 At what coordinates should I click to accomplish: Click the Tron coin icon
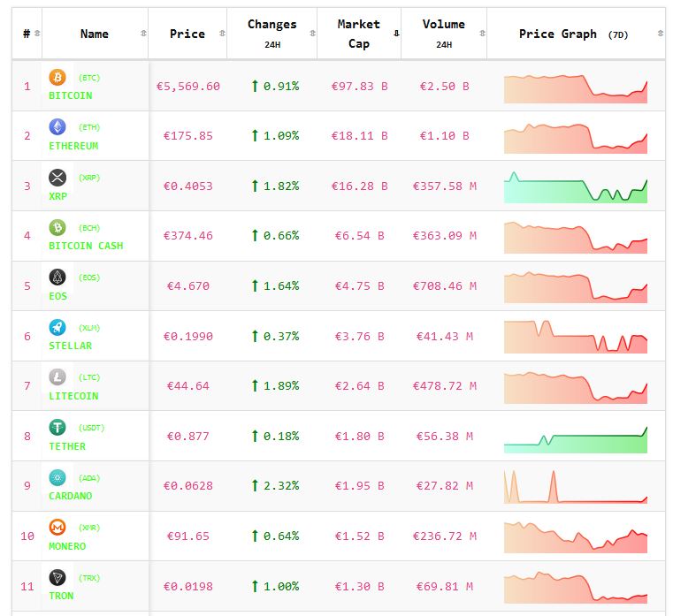[x=57, y=578]
